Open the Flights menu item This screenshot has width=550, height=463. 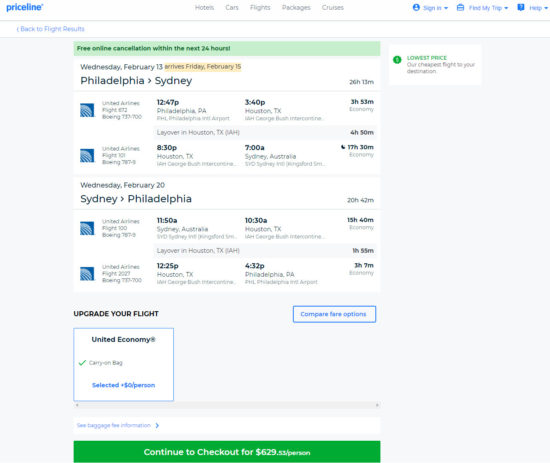[x=260, y=7]
